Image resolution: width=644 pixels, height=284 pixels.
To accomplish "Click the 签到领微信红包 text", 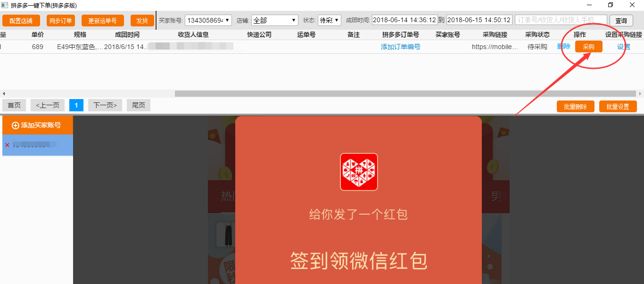I will pos(359,260).
